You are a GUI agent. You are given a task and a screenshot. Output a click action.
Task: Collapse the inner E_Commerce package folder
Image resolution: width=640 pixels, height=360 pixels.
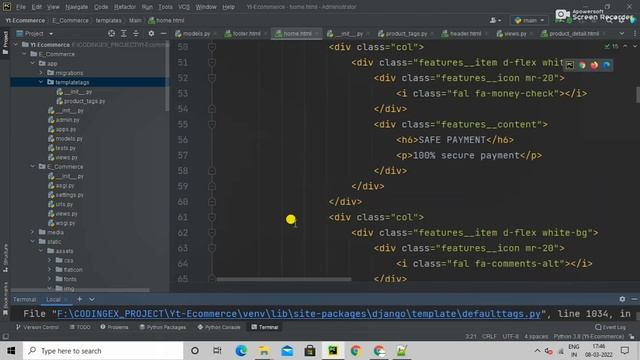33,167
